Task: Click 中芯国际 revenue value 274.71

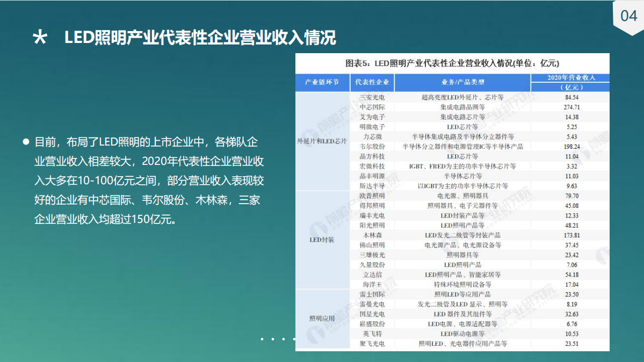Action: click(571, 107)
